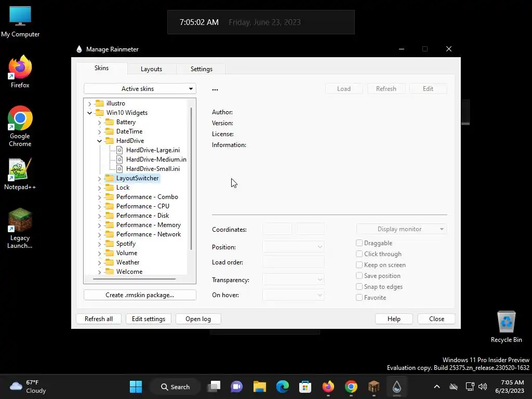This screenshot has height=399, width=532.
Task: Enable the Keep on screen checkbox
Action: 359,264
